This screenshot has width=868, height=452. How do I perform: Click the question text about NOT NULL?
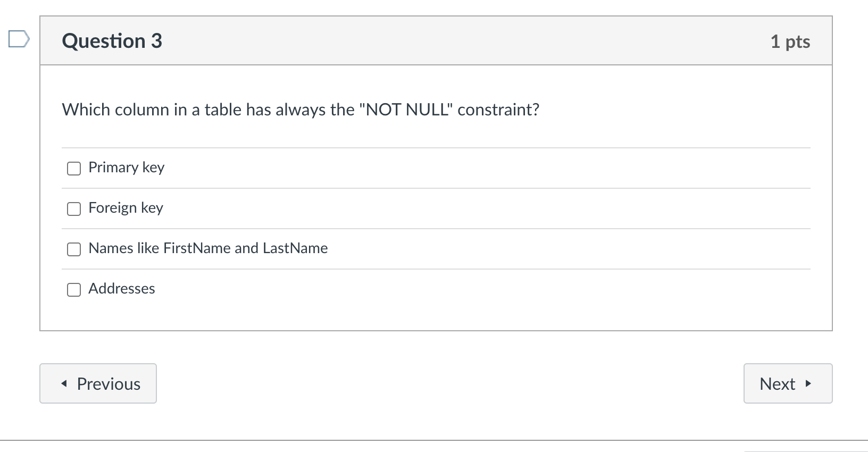click(301, 110)
